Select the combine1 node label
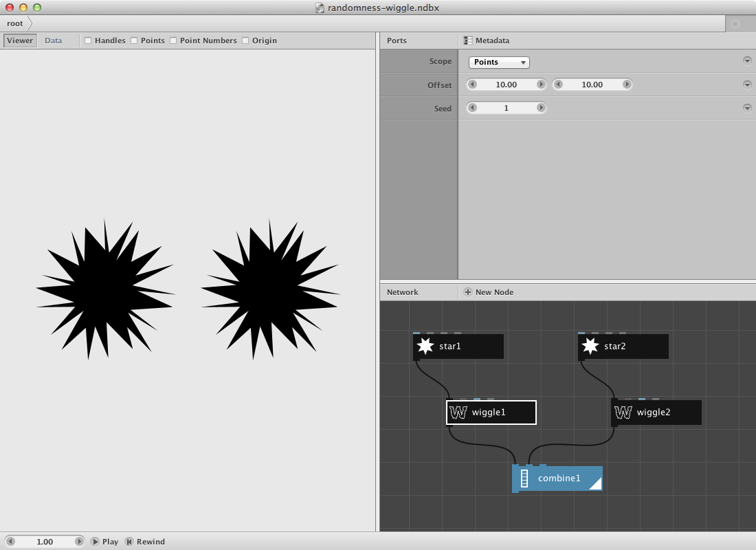 [559, 478]
